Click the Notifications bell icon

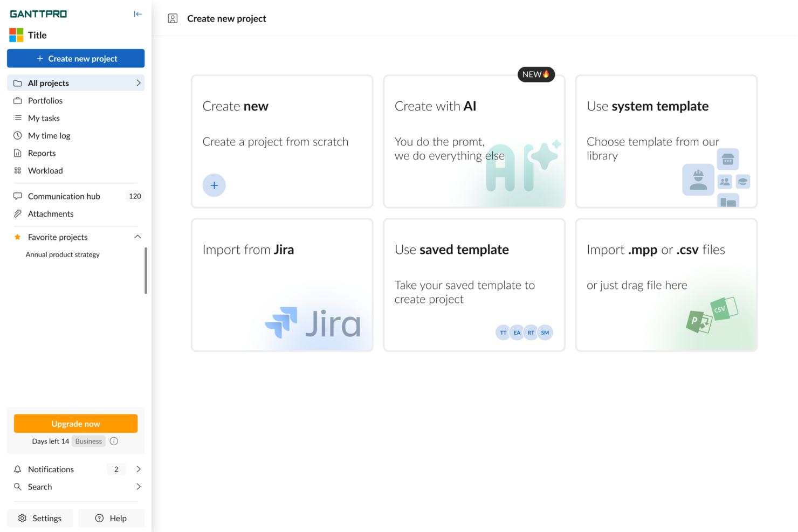18,469
